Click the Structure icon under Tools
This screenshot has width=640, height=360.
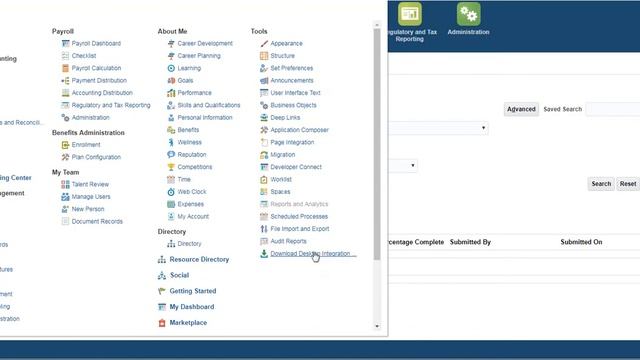(264, 56)
